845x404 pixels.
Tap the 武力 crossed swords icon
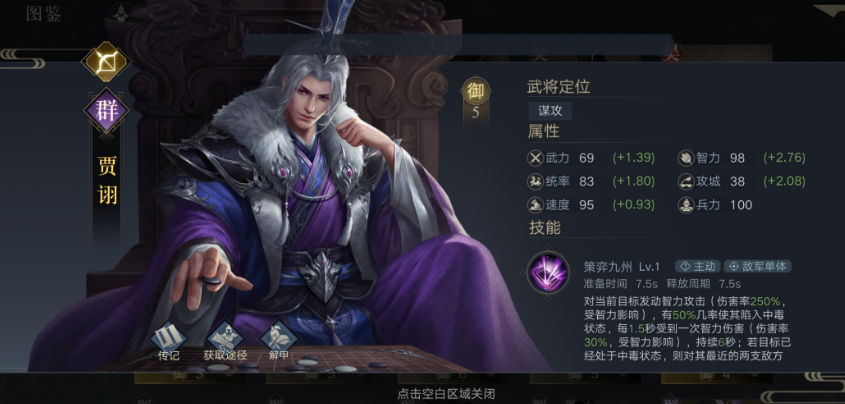535,158
